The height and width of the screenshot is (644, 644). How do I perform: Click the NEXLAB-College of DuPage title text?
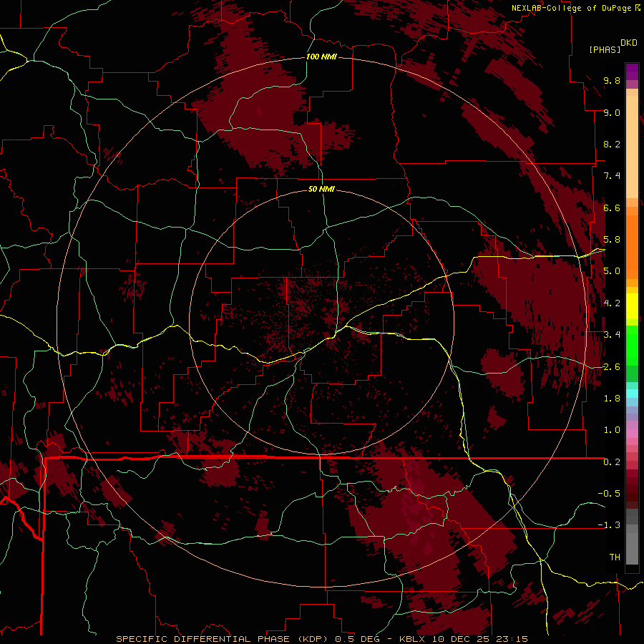(571, 8)
